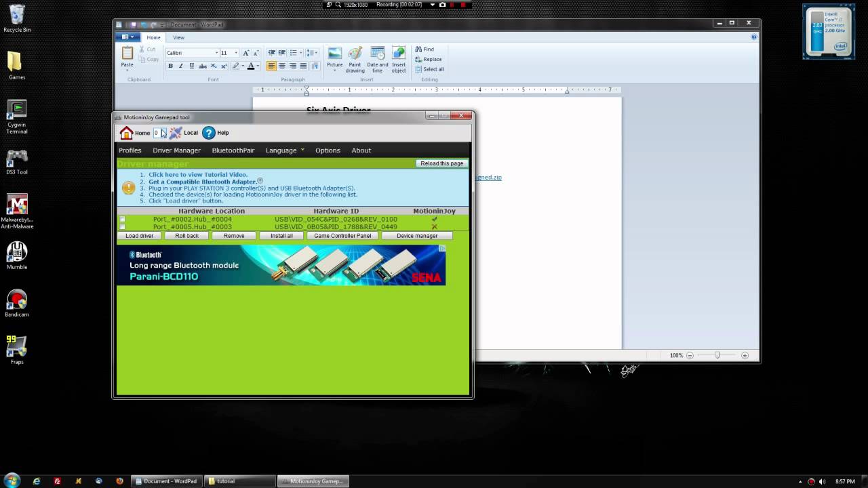Expand the Picture insert dropdown
The image size is (868, 488).
coord(334,70)
